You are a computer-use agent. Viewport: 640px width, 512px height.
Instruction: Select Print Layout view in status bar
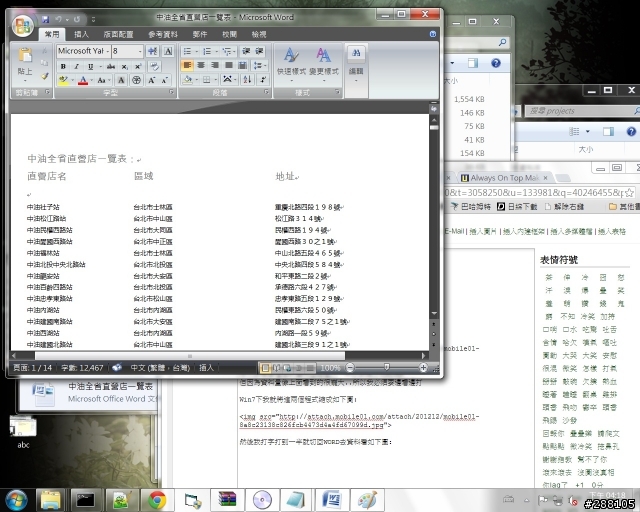click(x=265, y=368)
